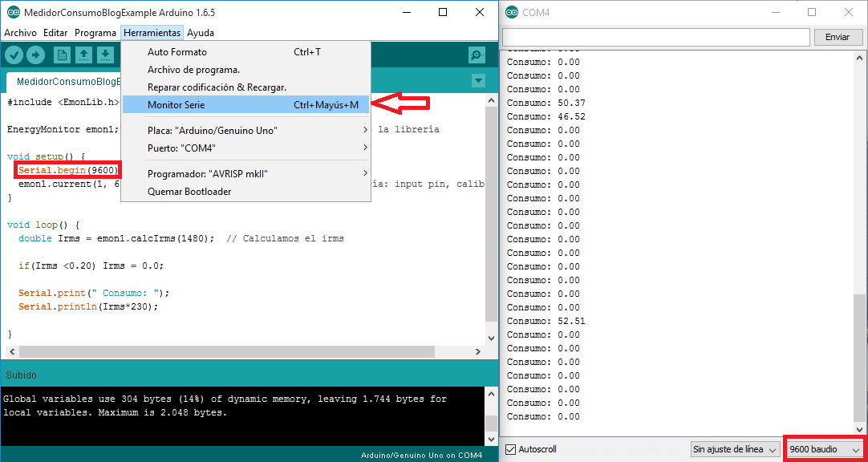This screenshot has width=868, height=462.
Task: Click the 'Serial.print(" Consumo: ");' line
Action: click(94, 293)
